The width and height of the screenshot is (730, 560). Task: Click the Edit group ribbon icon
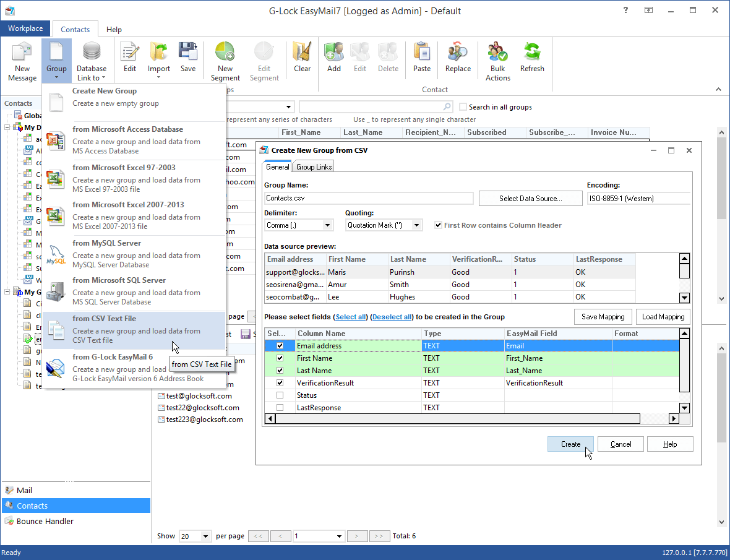(129, 57)
